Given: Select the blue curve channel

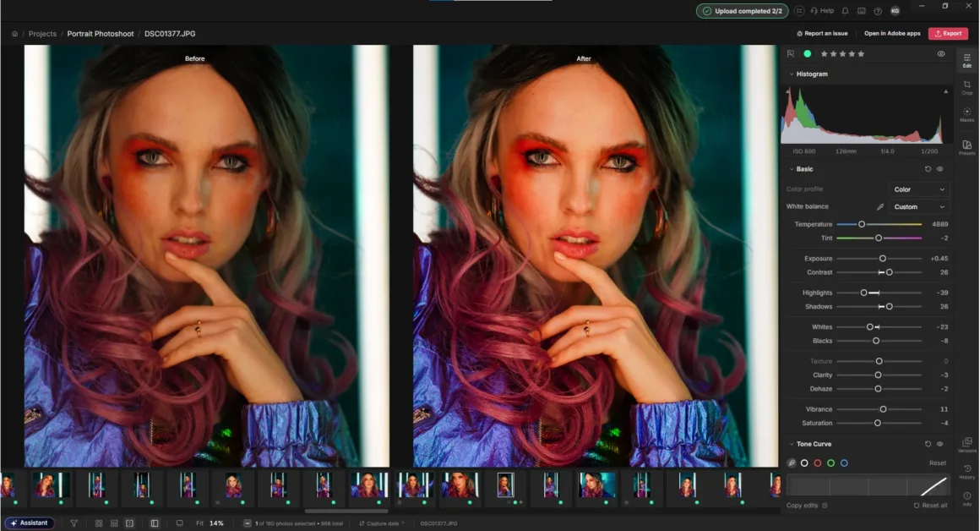Looking at the screenshot, I should [x=844, y=463].
